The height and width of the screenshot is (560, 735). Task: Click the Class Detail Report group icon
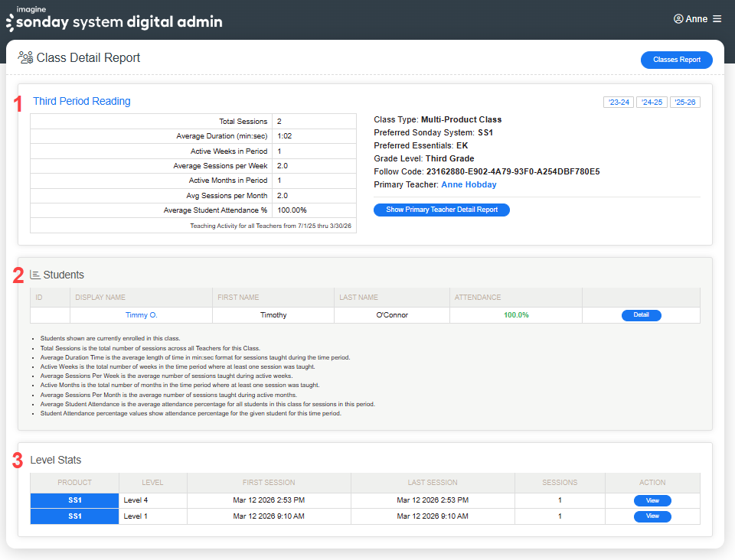tap(25, 58)
